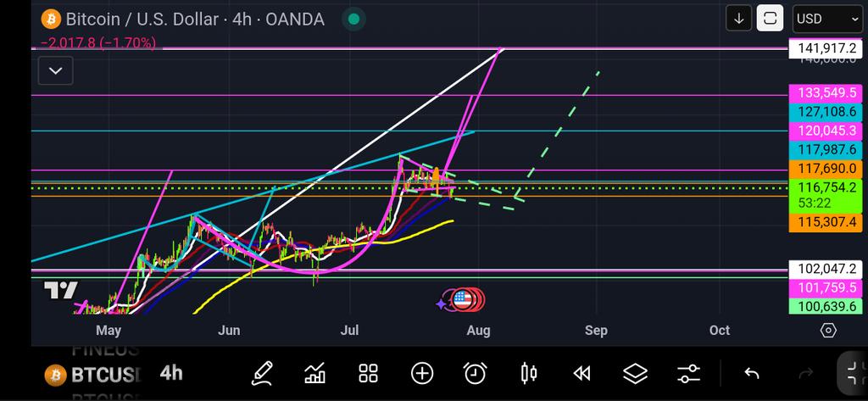
Task: Redo action with the forward arrow
Action: [805, 374]
